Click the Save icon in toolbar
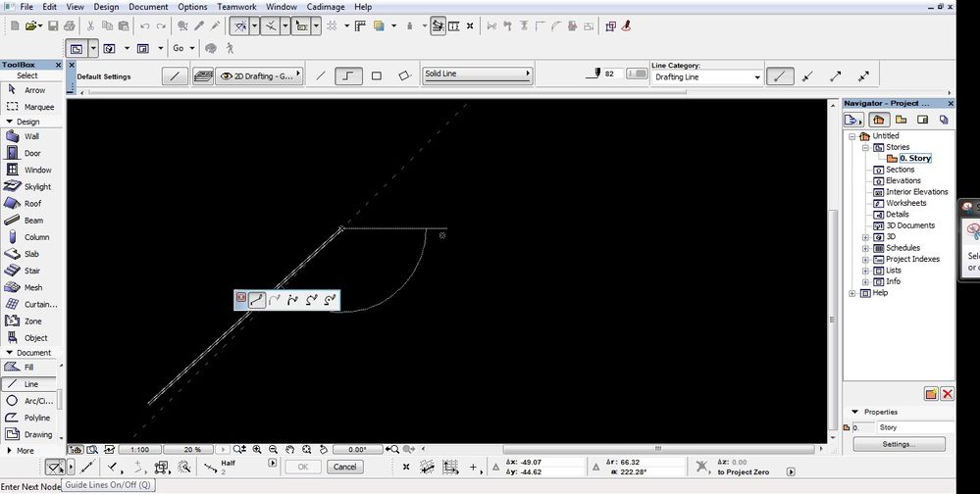Viewport: 980px width, 494px height. point(53,26)
